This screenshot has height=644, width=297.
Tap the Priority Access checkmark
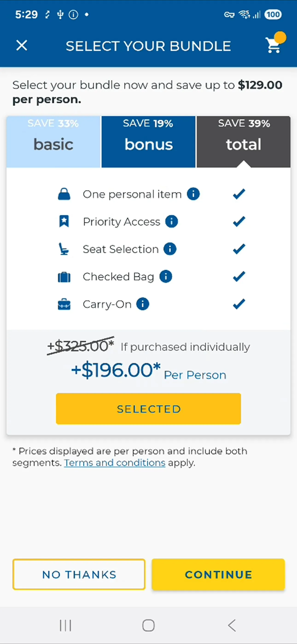[239, 222]
